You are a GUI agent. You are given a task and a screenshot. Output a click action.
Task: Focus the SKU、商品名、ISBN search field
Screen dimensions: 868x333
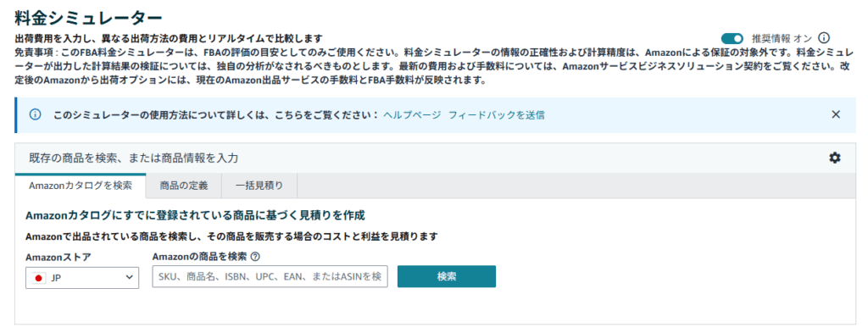tap(270, 276)
